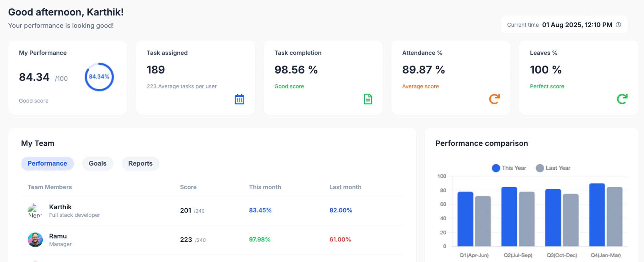Viewport: 644px width, 262px height.
Task: Click the document icon in Task completion card
Action: click(x=368, y=99)
